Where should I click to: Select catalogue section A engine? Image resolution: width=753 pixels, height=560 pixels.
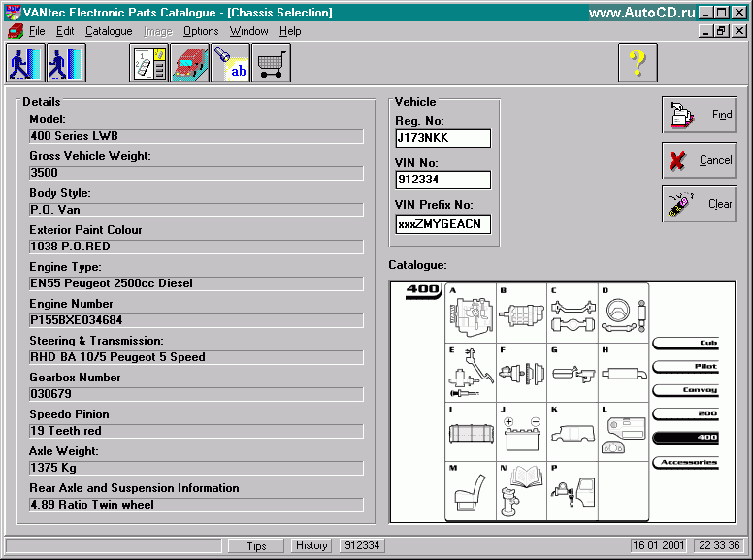(471, 313)
